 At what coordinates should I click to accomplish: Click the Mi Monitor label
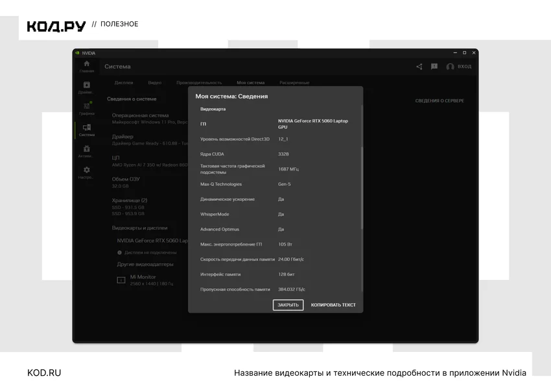coord(143,277)
